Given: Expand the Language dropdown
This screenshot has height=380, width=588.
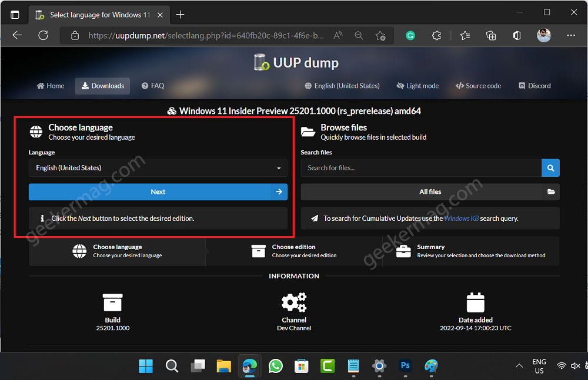Looking at the screenshot, I should [x=158, y=168].
